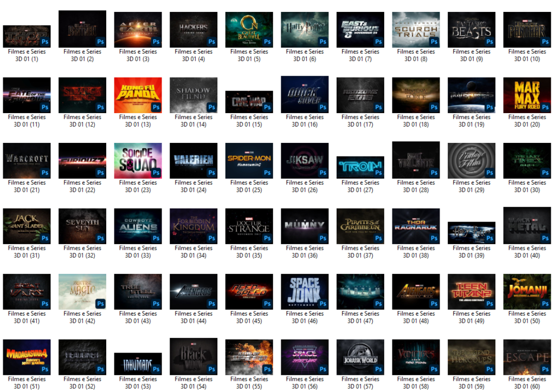Pick the Cowboyz Aliens thumbnail
Image resolution: width=555 pixels, height=392 pixels.
138,226
